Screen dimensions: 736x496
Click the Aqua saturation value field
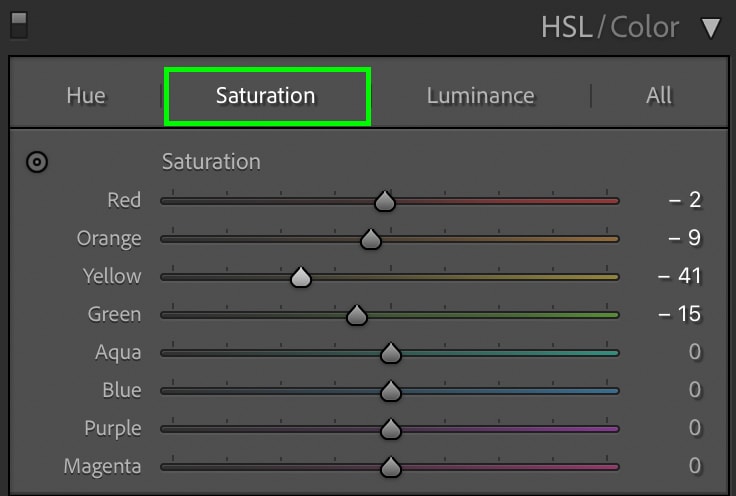tap(695, 352)
